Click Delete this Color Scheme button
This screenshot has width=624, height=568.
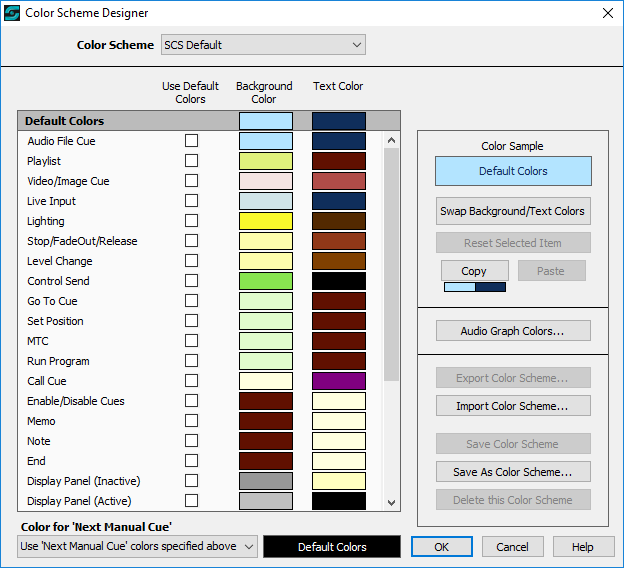[513, 500]
